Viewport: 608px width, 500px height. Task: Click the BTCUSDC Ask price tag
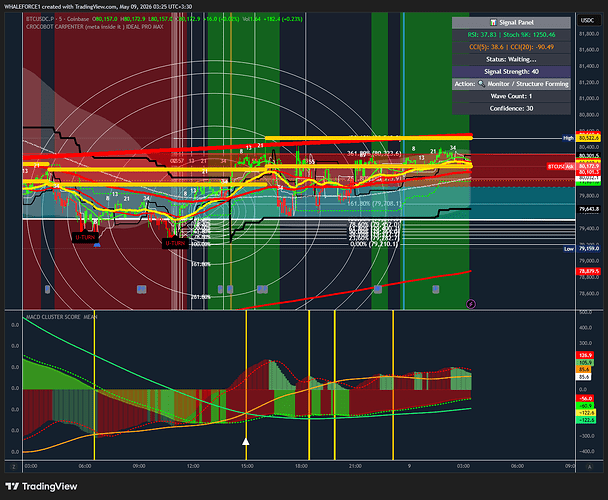coord(561,166)
